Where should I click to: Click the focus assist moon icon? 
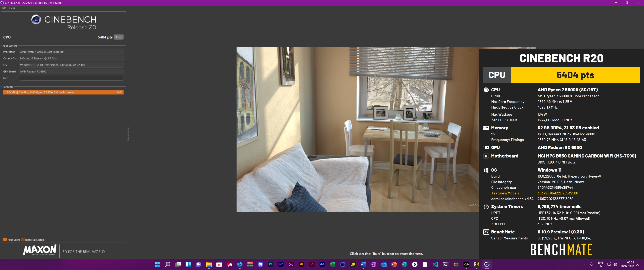(x=638, y=265)
